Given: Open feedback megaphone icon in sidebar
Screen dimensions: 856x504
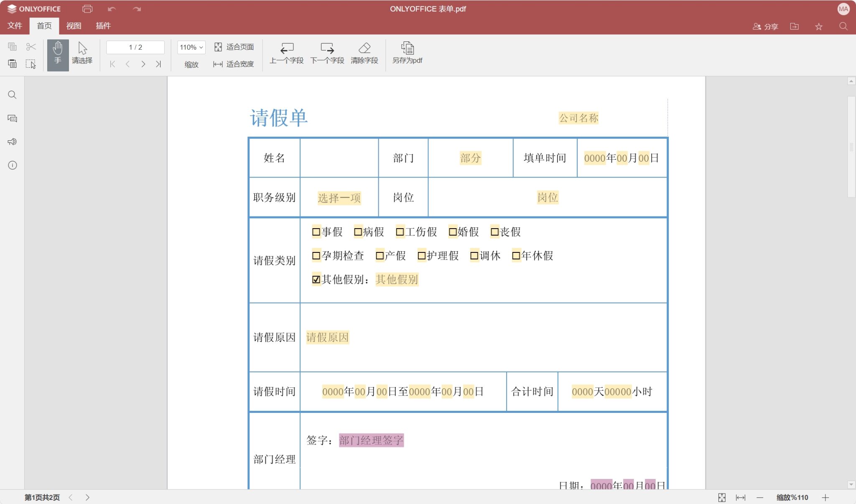Looking at the screenshot, I should tap(12, 142).
